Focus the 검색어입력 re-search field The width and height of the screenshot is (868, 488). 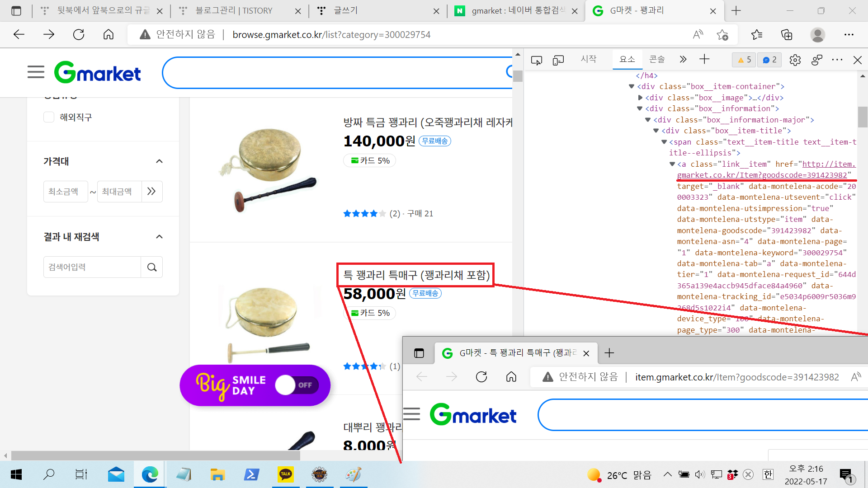pos(92,267)
